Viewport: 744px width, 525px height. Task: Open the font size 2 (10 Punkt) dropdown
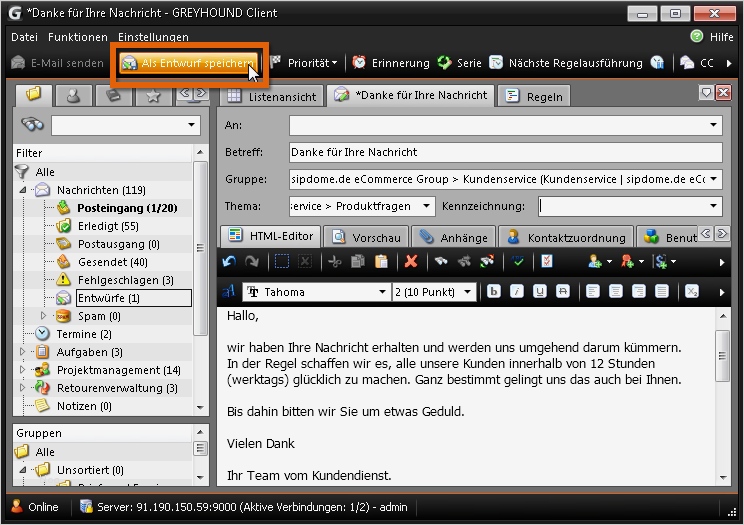tap(467, 292)
